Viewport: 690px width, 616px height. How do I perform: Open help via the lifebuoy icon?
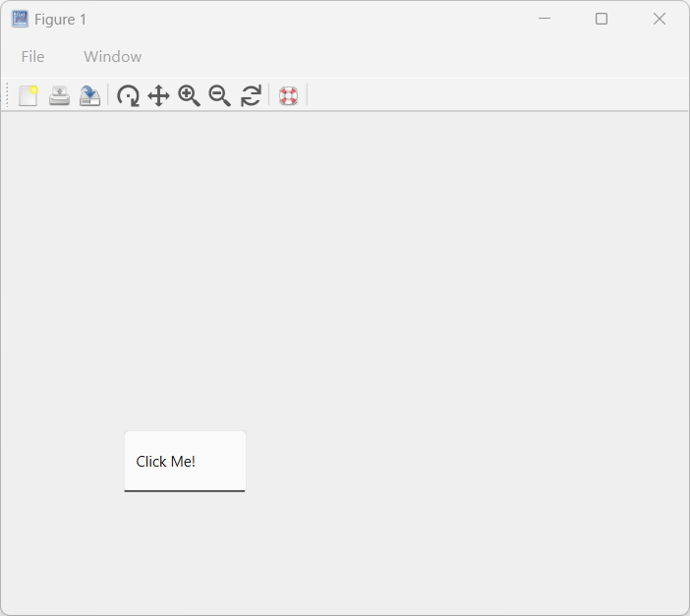click(x=288, y=95)
